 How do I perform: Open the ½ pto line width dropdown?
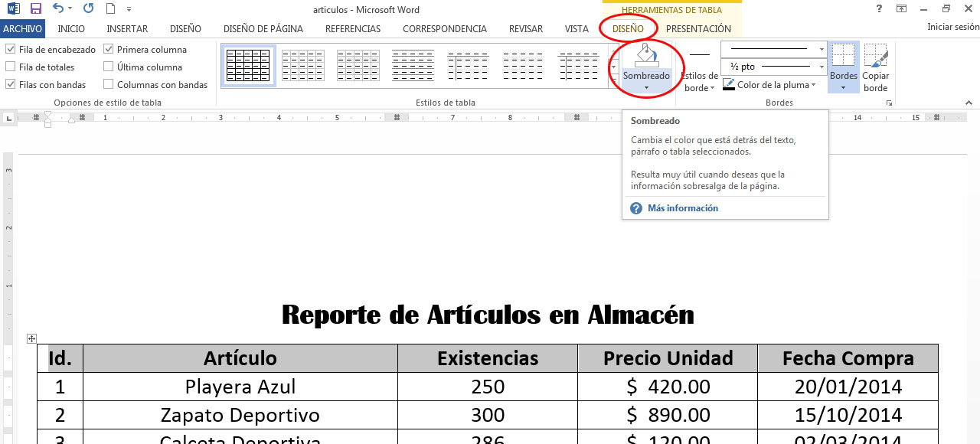(820, 67)
